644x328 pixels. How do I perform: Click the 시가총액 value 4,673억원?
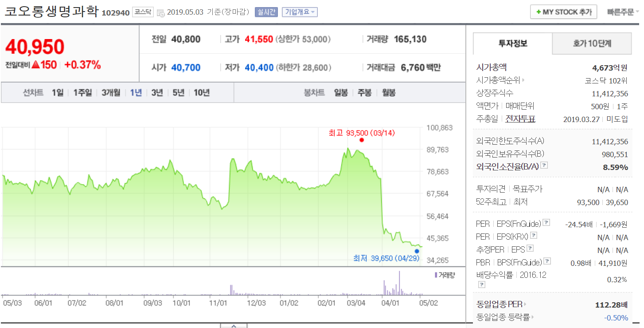(x=610, y=67)
